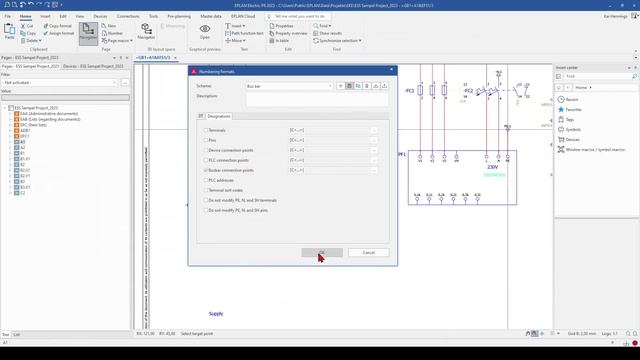Viewport: 640px width, 360px height.
Task: Click the ellipsis button next to Filter
Action: tap(124, 82)
